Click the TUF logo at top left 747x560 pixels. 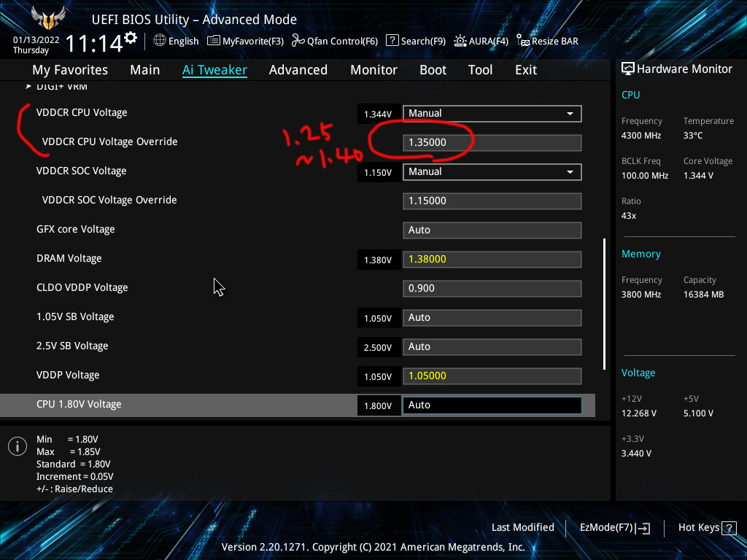coord(48,18)
